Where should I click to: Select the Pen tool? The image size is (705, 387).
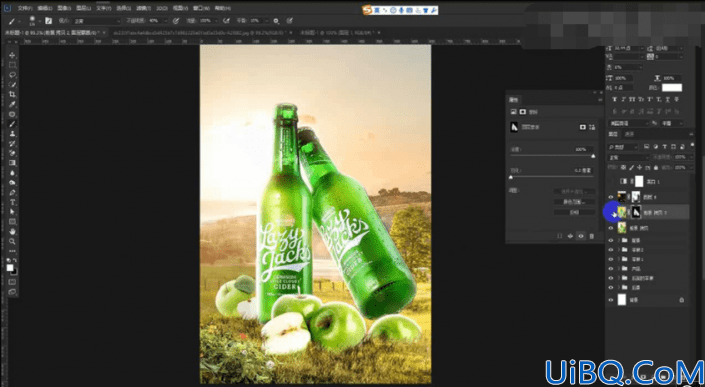13,192
